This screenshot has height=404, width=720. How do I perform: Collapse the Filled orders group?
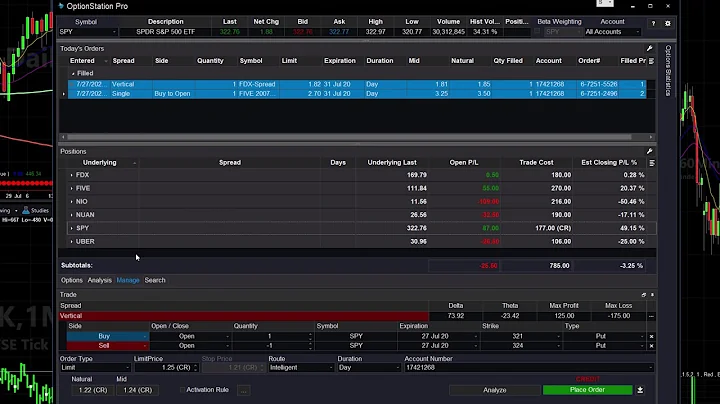(73, 73)
